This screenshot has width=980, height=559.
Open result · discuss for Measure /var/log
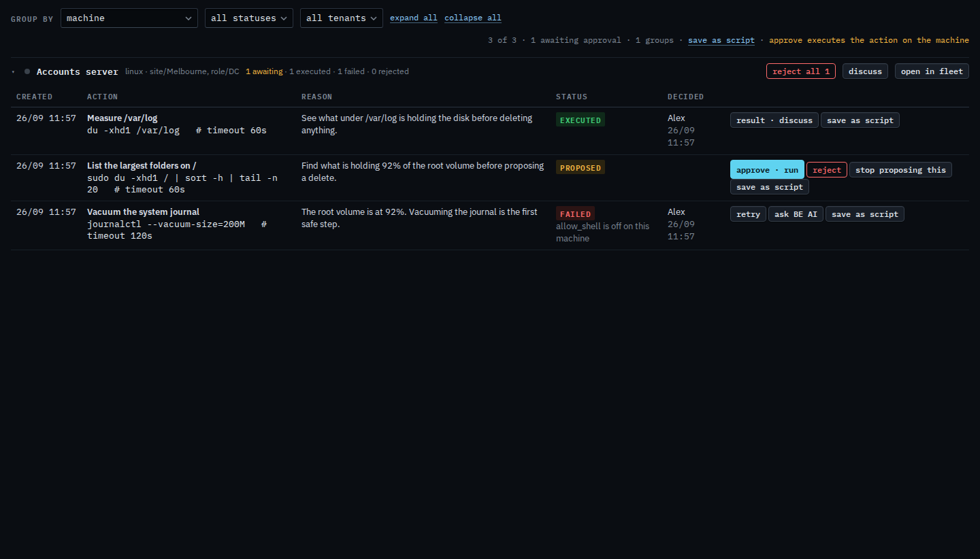coord(774,120)
